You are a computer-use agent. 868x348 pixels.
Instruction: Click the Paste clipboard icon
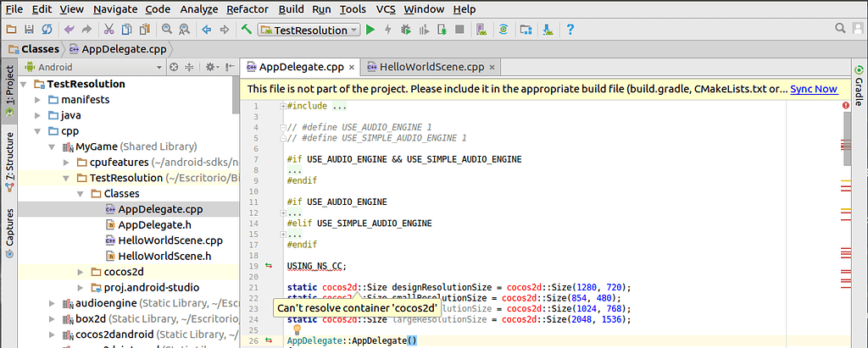[144, 30]
